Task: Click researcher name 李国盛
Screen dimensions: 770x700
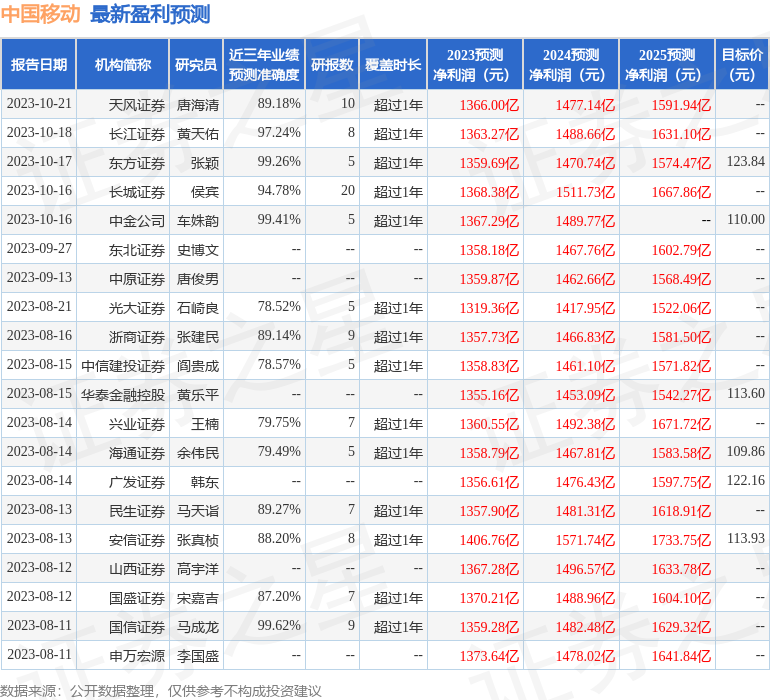Action: coord(197,655)
